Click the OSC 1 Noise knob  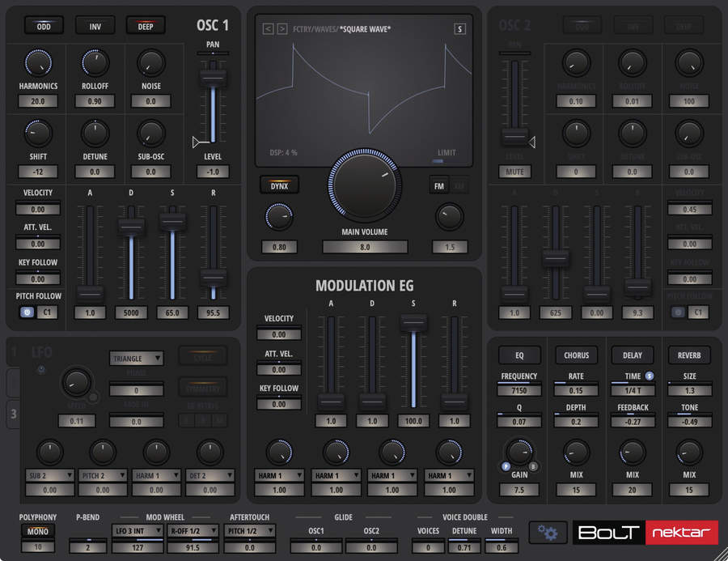pyautogui.click(x=151, y=63)
